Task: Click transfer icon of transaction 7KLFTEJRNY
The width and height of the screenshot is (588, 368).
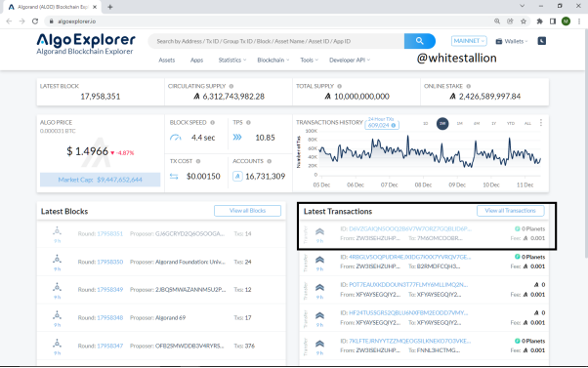Action: pos(319,344)
